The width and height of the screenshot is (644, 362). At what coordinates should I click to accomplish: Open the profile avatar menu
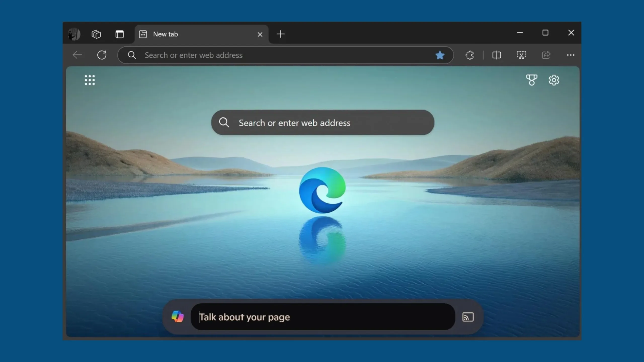point(74,34)
